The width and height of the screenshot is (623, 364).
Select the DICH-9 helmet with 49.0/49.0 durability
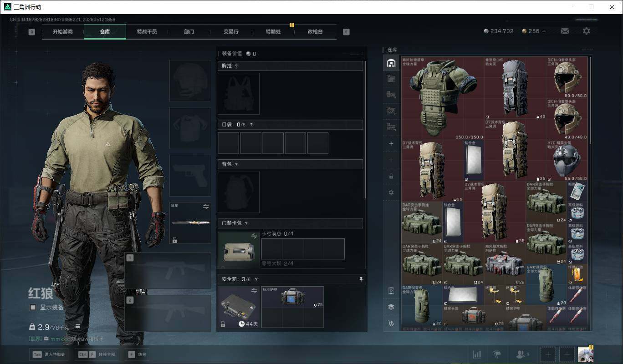(x=567, y=119)
